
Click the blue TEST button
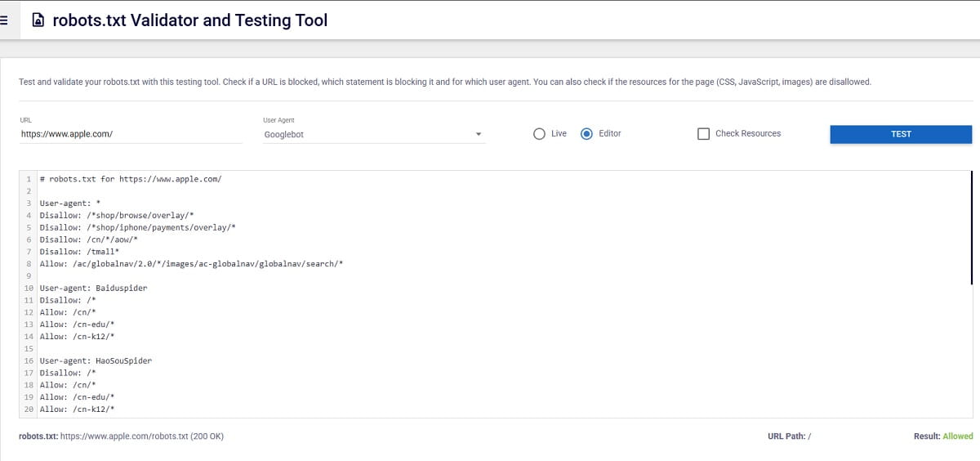tap(901, 134)
